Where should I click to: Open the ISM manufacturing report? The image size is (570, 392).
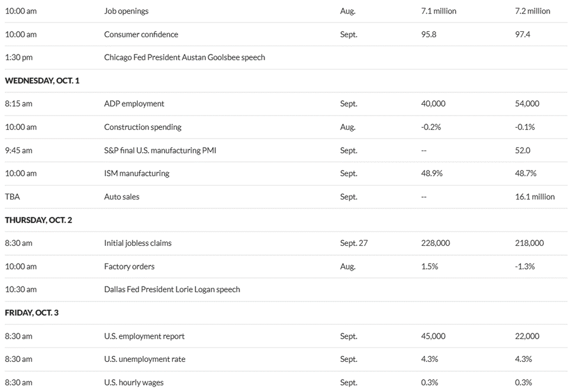[x=137, y=173]
